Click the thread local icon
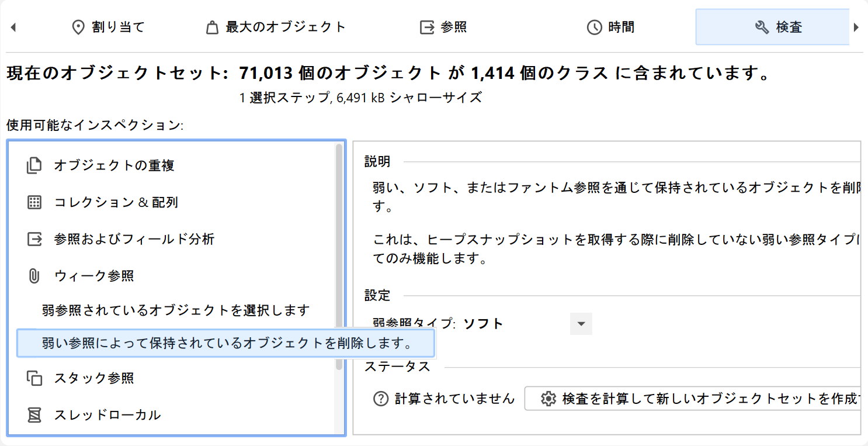 point(34,415)
